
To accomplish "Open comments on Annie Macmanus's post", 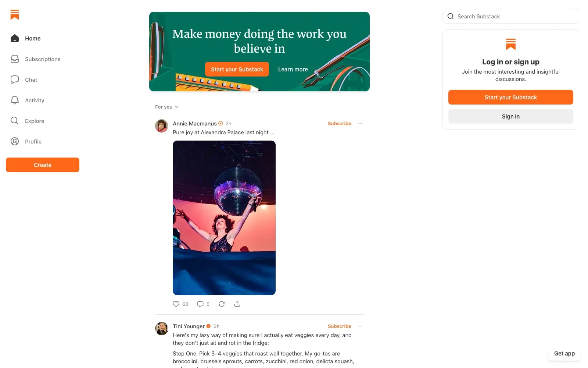I will [x=200, y=304].
